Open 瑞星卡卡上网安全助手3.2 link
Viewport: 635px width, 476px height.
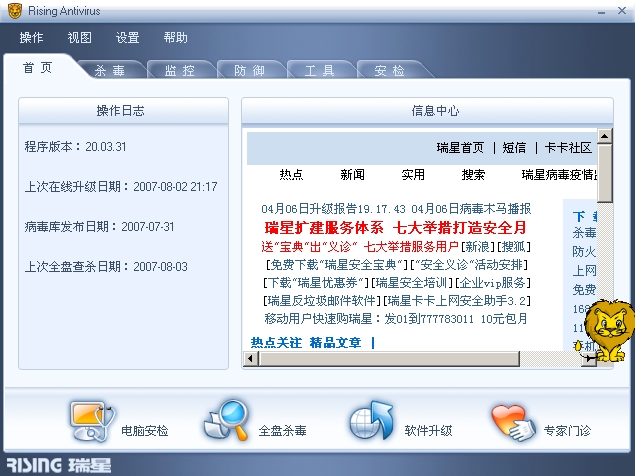457,301
